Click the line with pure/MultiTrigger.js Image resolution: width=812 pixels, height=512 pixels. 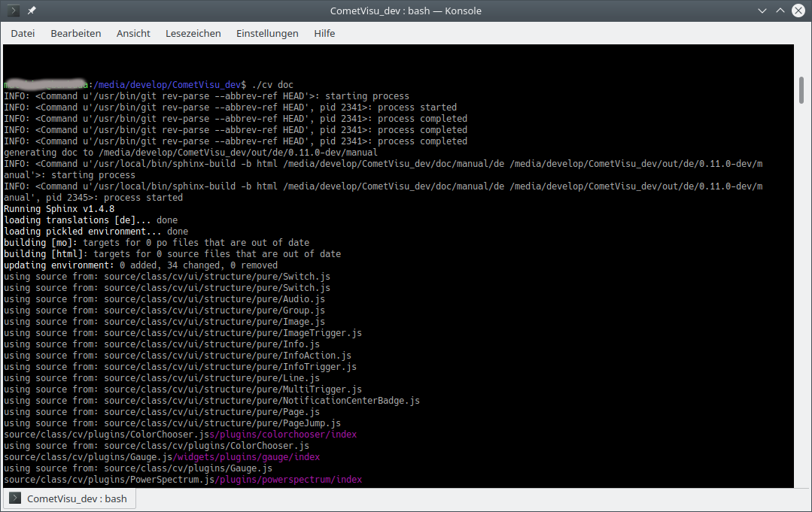coord(183,389)
